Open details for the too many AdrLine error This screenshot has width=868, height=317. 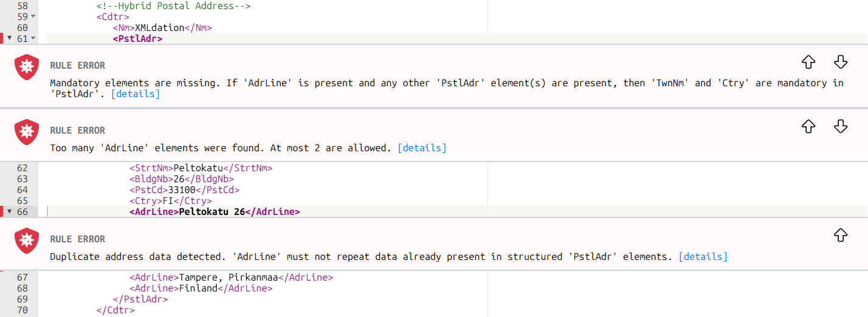(422, 148)
